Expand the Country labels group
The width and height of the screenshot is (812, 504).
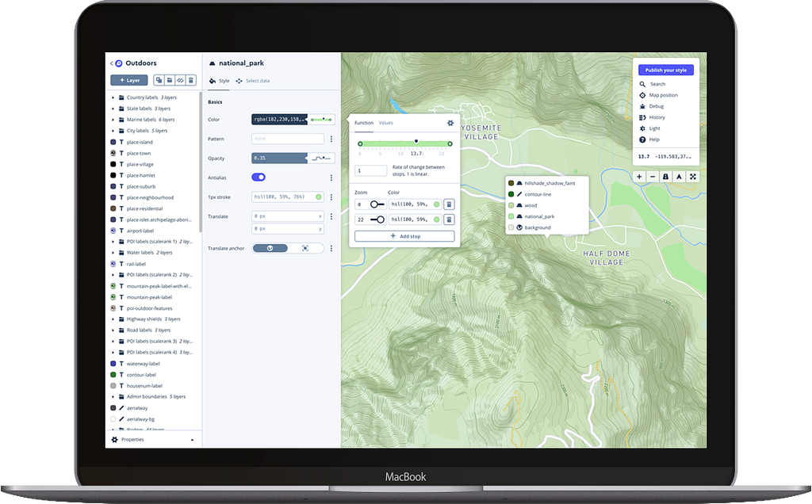click(x=113, y=97)
